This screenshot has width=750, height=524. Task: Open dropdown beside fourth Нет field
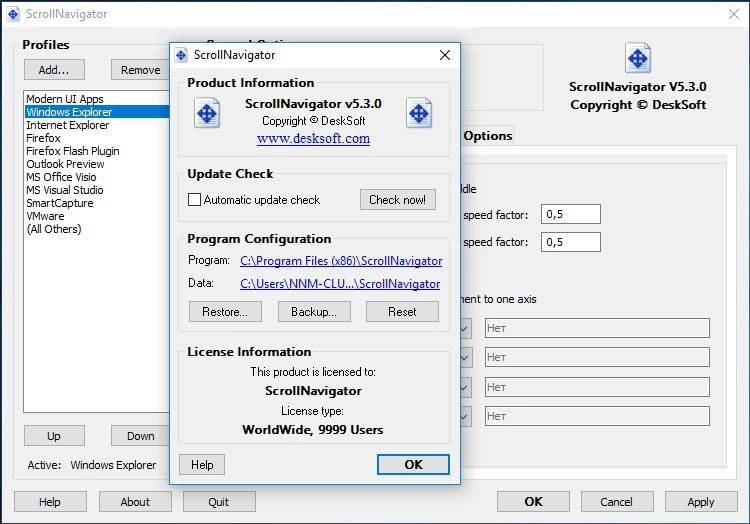(x=466, y=416)
